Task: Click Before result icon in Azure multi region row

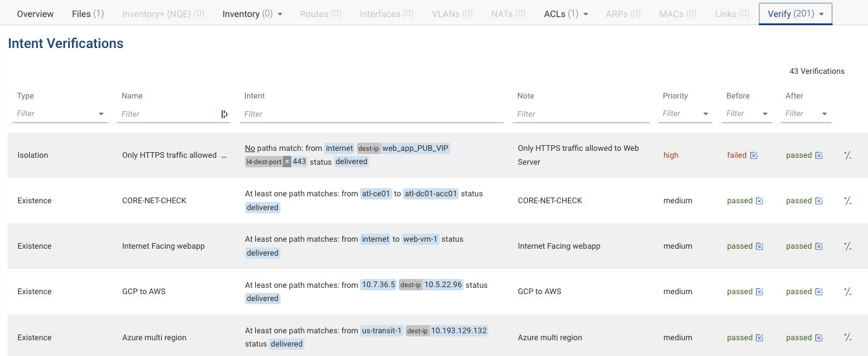Action: pos(759,338)
